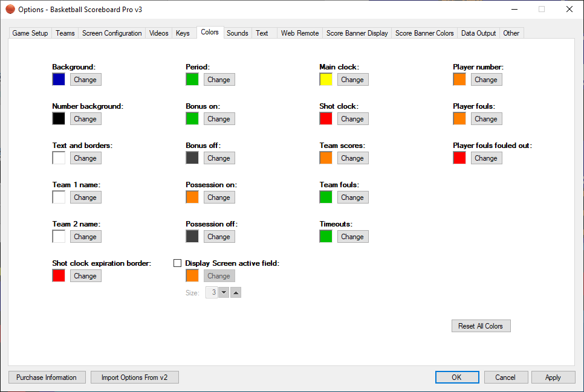Viewport: 584px width, 392px height.
Task: Click the orange Team scores color swatch
Action: tap(326, 158)
